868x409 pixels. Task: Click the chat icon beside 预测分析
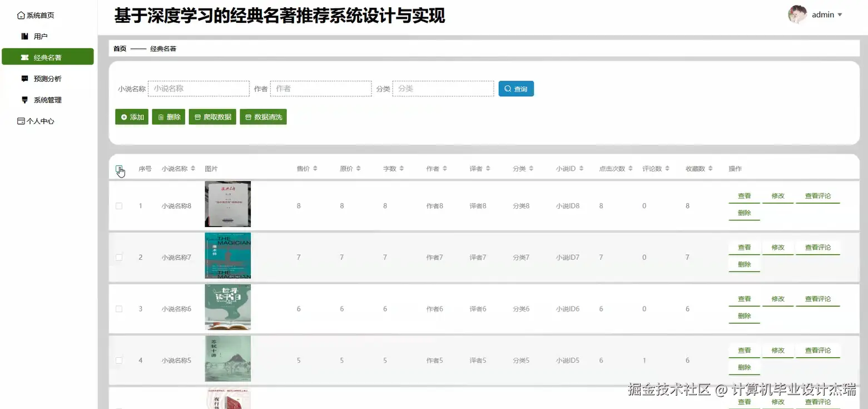(x=24, y=78)
